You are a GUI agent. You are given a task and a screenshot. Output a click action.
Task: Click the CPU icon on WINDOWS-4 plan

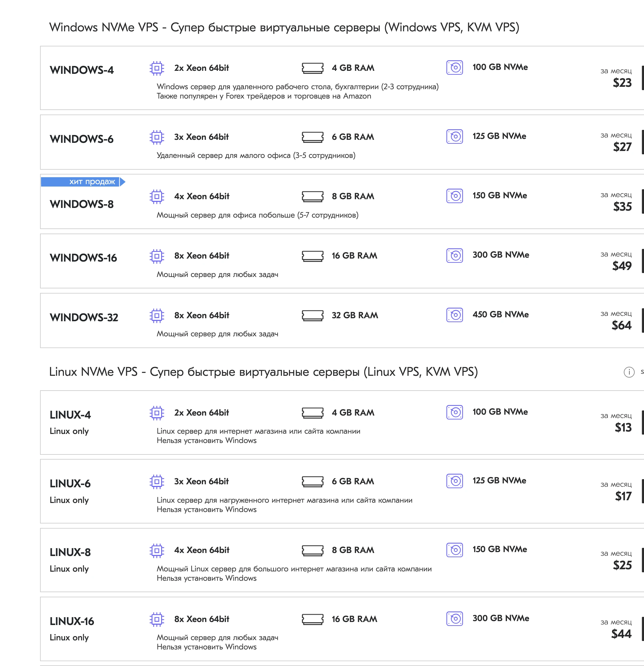coord(157,68)
